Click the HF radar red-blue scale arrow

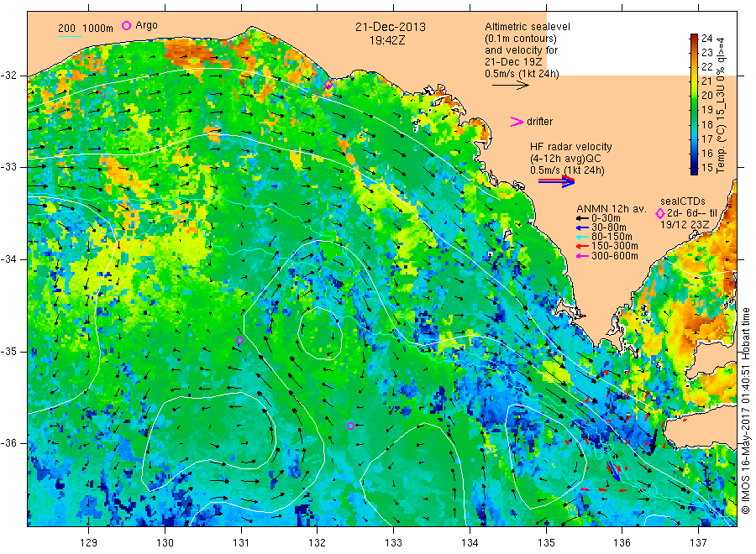(557, 180)
